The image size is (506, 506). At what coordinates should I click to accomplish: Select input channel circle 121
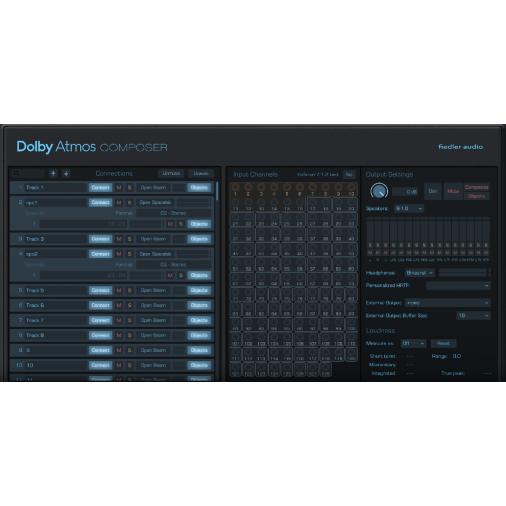click(x=235, y=367)
